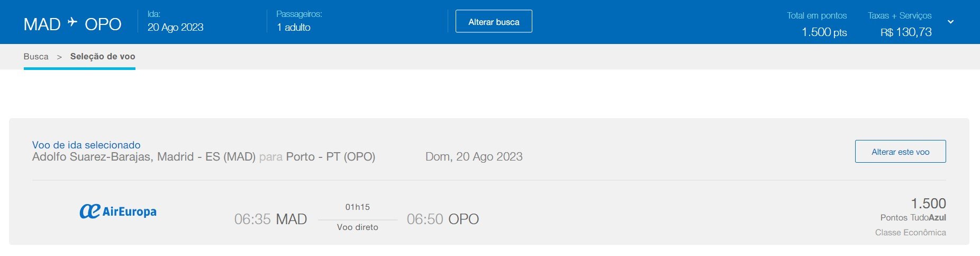Click the Classe Econômica label
Viewport: 980px width, 256px height.
pyautogui.click(x=911, y=233)
